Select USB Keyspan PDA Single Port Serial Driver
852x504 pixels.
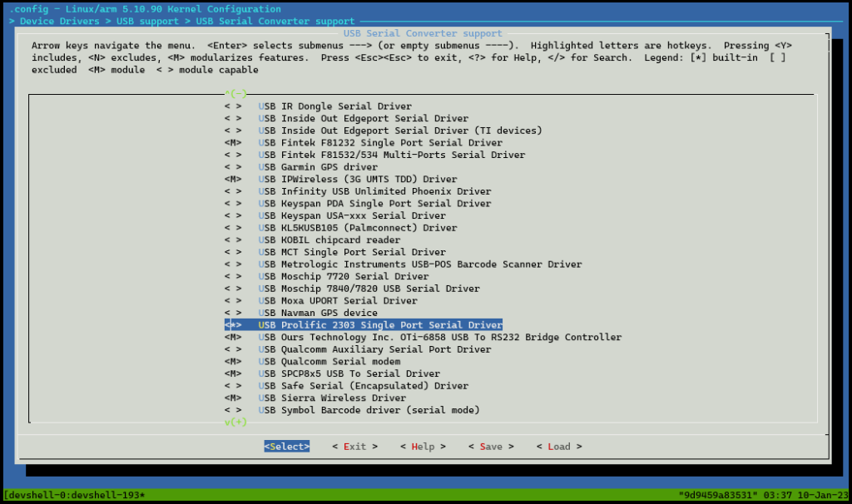point(358,203)
